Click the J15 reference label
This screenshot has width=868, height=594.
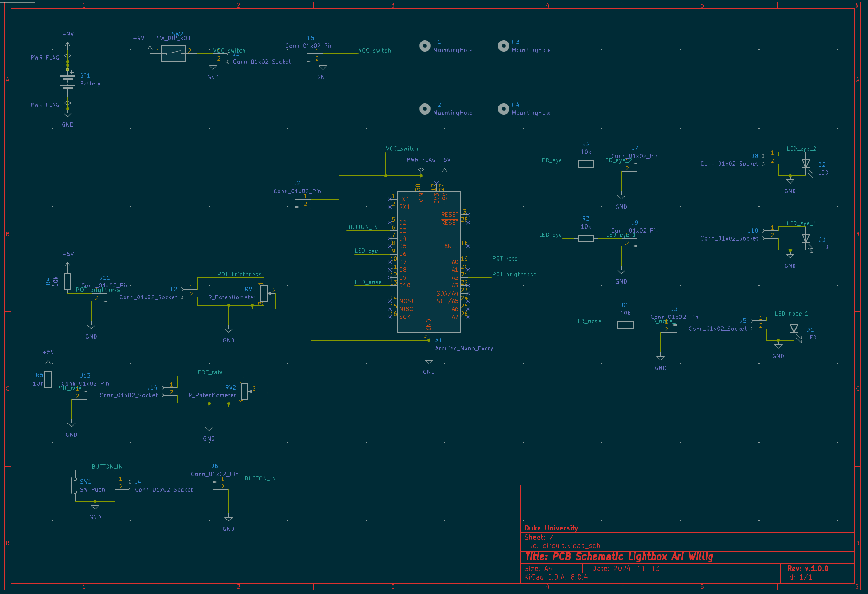(309, 38)
